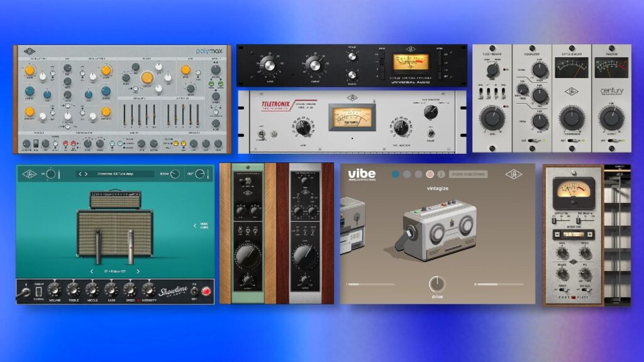Select previous preset arrow in Showtime header

coord(80,174)
